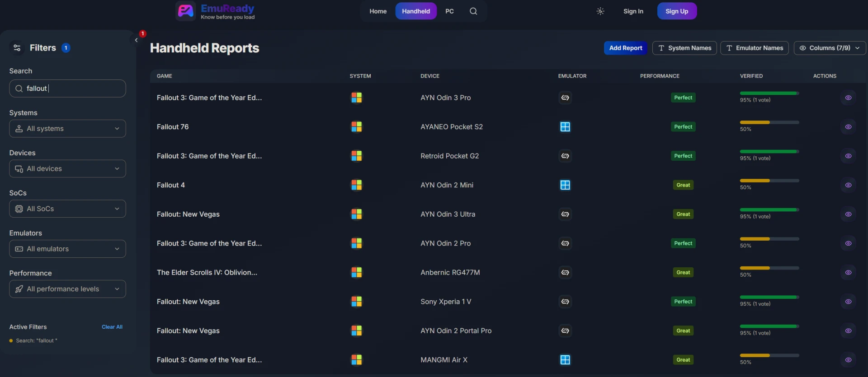Go to the Home tab
This screenshot has height=377, width=868.
click(377, 11)
